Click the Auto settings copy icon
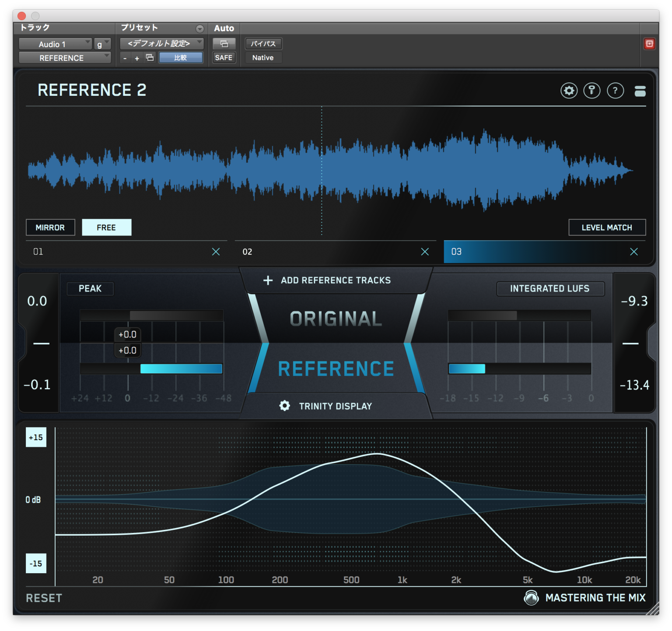This screenshot has height=631, width=672. 224,43
